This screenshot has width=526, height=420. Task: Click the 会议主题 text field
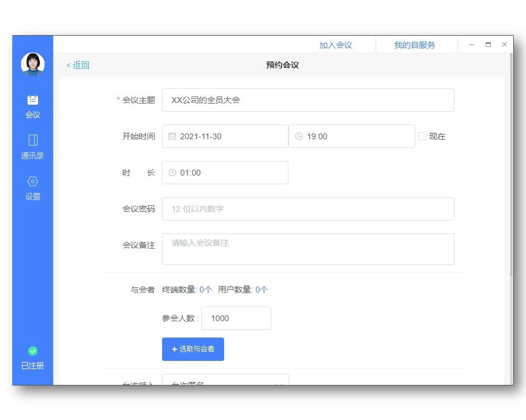pos(308,100)
